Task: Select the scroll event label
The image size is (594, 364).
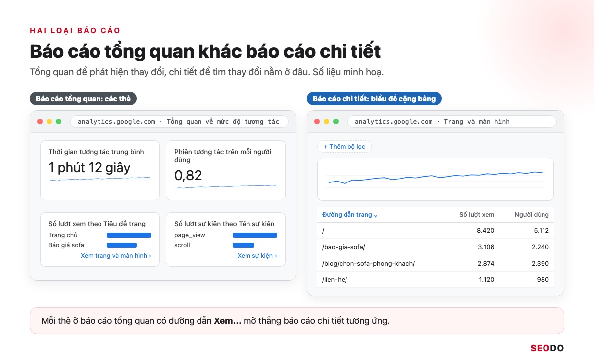Action: point(182,245)
